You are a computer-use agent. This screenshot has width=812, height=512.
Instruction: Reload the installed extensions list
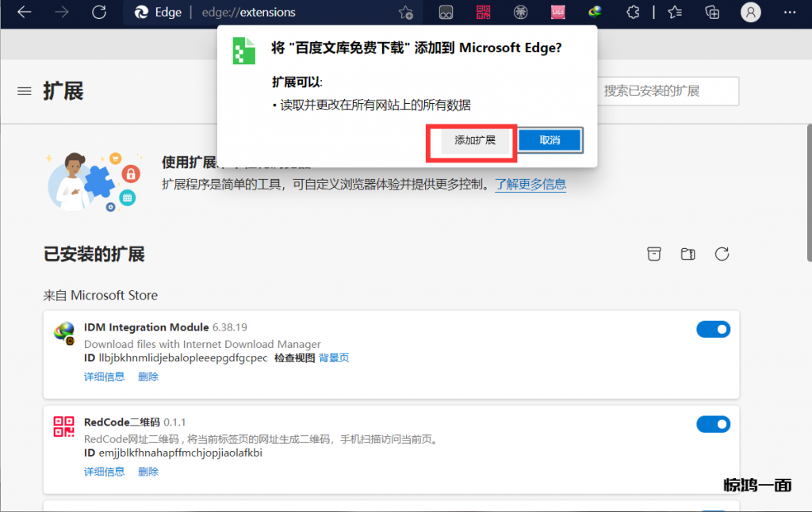click(x=722, y=254)
